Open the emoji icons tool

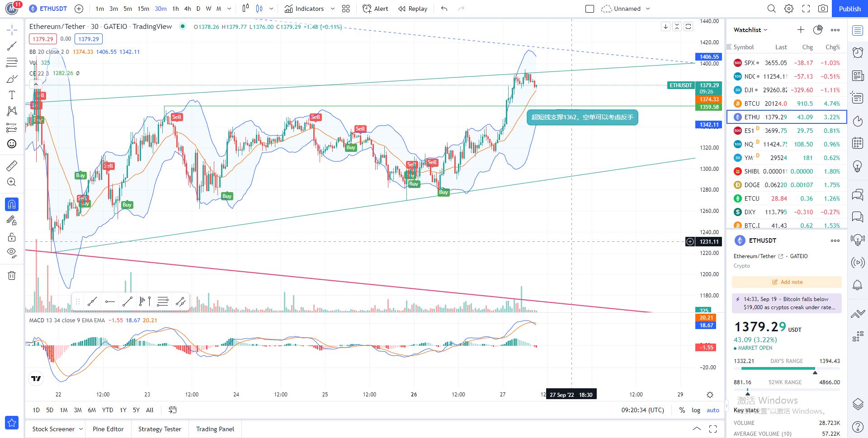pyautogui.click(x=12, y=144)
